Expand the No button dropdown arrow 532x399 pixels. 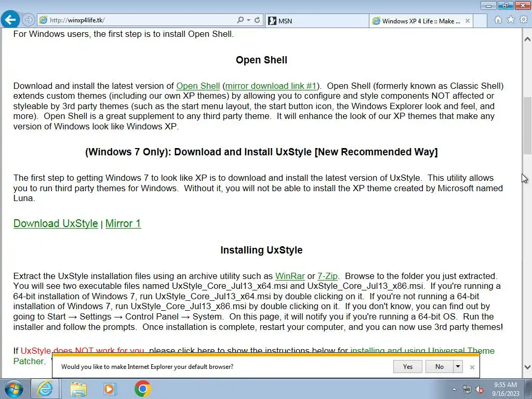(x=458, y=367)
